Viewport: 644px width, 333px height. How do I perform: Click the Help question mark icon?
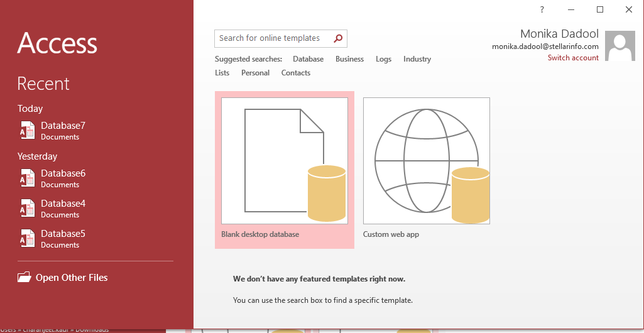pyautogui.click(x=542, y=9)
